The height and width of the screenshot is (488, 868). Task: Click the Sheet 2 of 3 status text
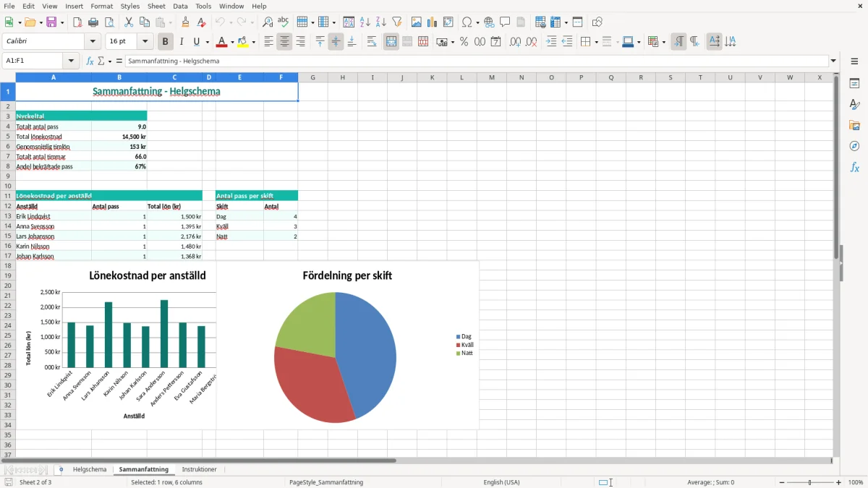click(35, 482)
